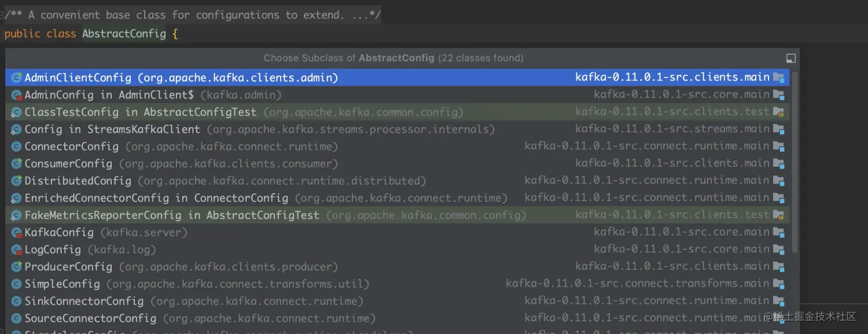Select Config in StreamsKafkaClient entry
Viewport: 868px width, 334px height.
click(398, 129)
